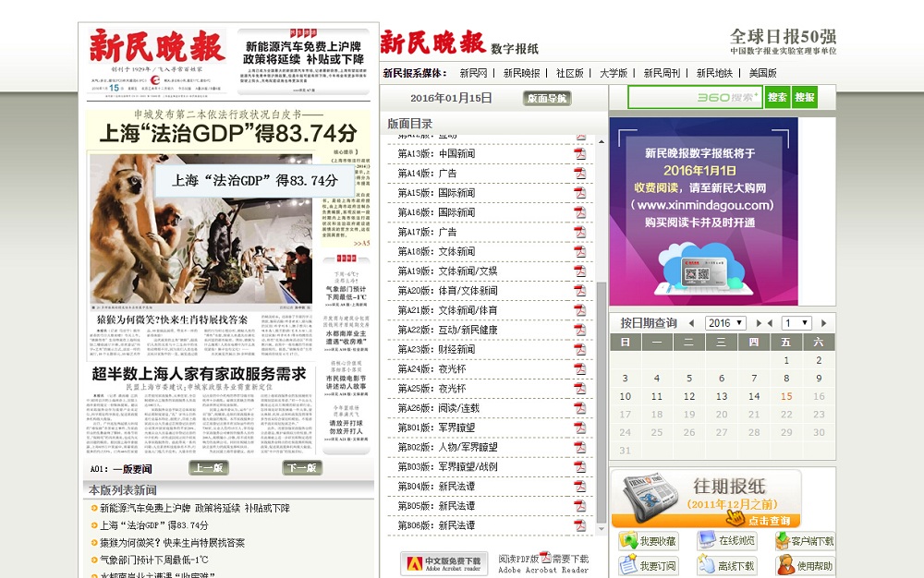Open section 第A23版：财经新闻
924x578 pixels.
(436, 349)
